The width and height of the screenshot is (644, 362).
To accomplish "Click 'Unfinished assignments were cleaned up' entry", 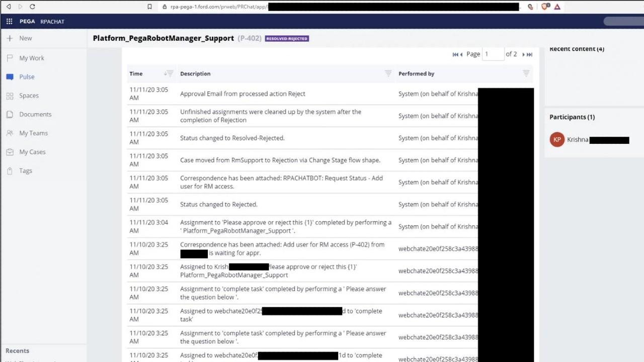I will click(x=271, y=116).
